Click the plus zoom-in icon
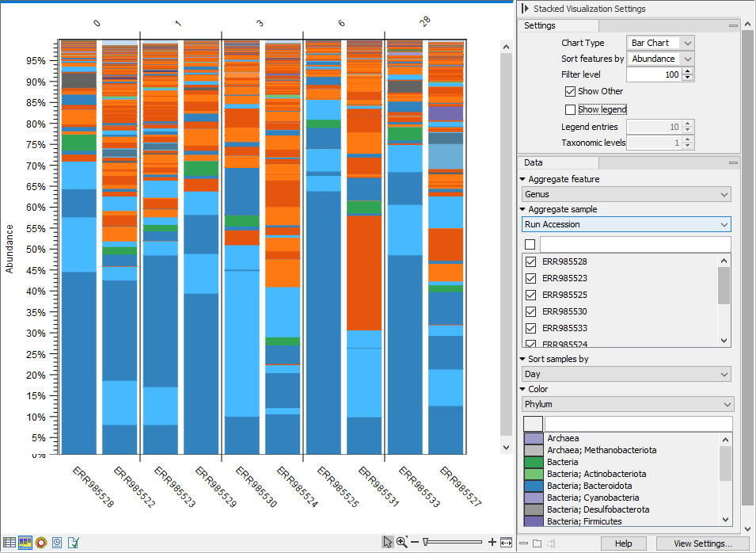756x553 pixels. pyautogui.click(x=492, y=542)
